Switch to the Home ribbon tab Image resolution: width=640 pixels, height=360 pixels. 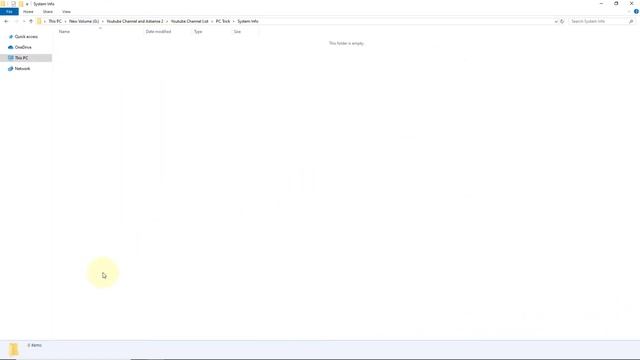point(28,12)
